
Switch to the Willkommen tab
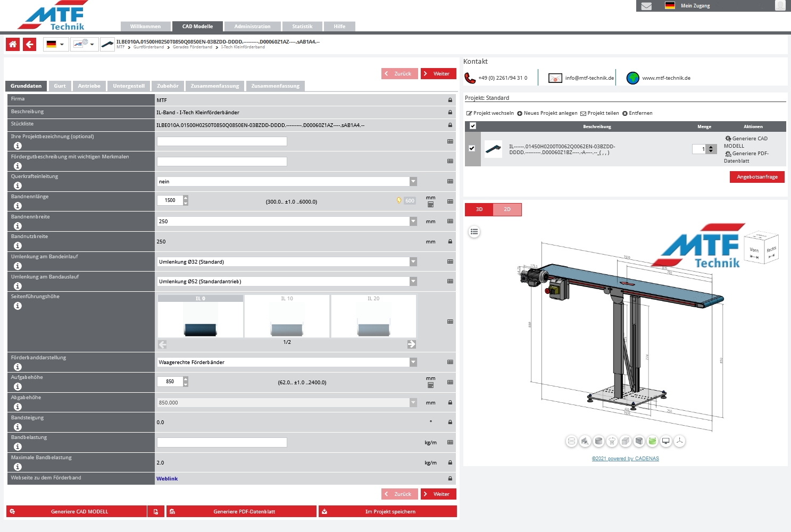(x=145, y=27)
